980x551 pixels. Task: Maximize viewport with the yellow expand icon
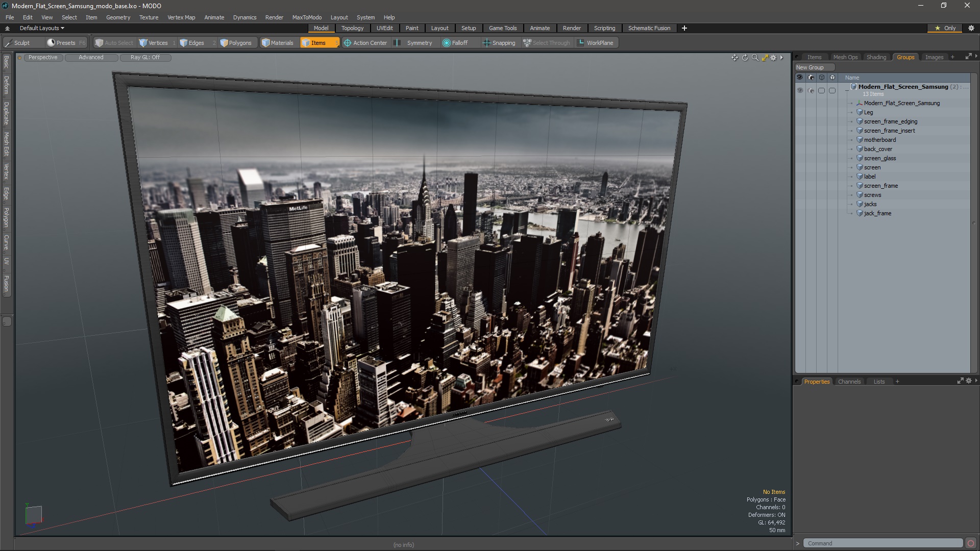[x=765, y=58]
